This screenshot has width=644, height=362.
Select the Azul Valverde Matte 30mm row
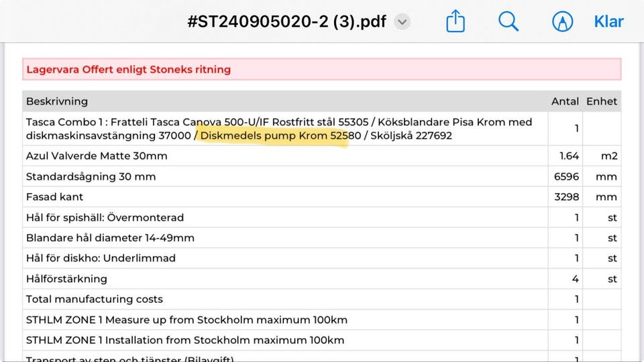97,156
